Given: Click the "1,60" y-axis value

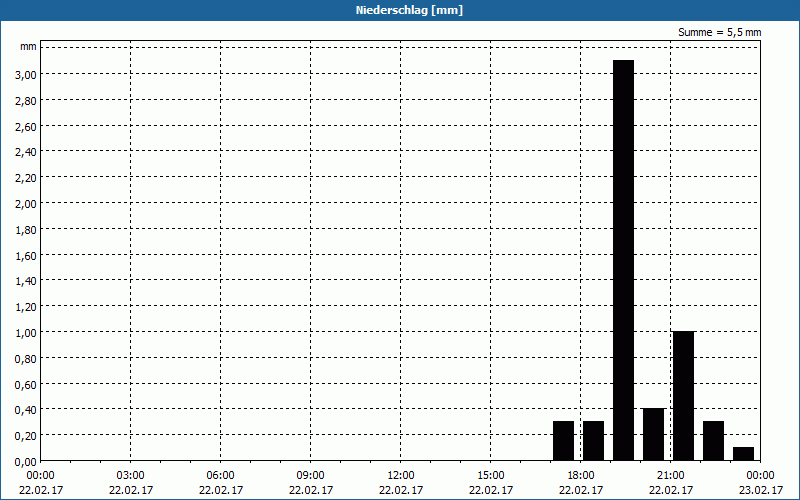Looking at the screenshot, I should point(26,256).
